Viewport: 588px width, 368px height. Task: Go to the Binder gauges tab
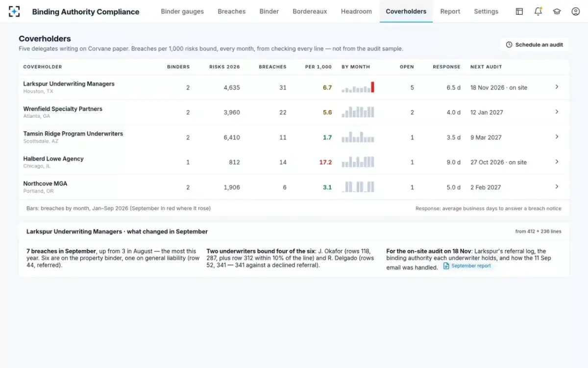coord(182,11)
